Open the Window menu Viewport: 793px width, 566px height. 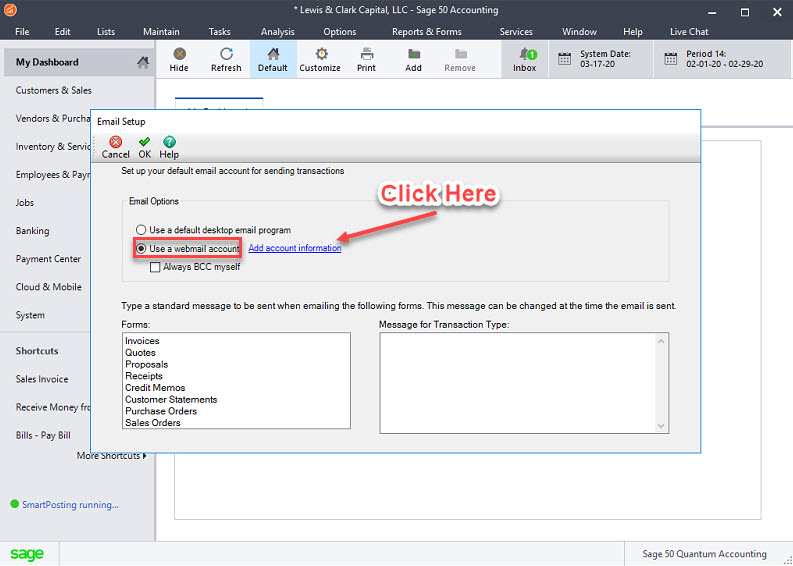pyautogui.click(x=580, y=31)
